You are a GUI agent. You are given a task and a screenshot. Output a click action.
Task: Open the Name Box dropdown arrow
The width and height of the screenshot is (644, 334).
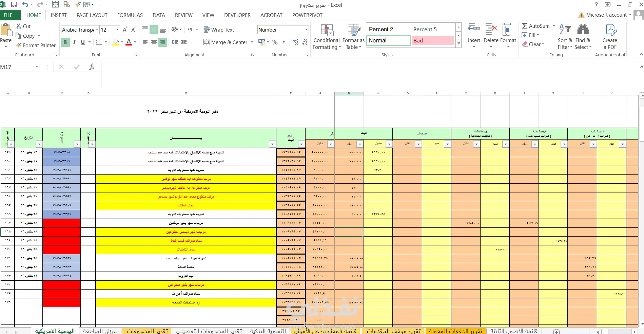[x=37, y=67]
